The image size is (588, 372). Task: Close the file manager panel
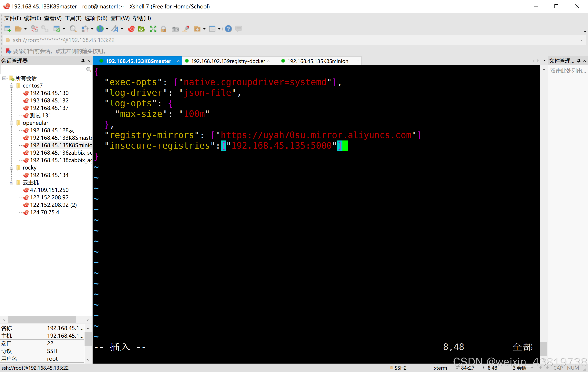coord(584,61)
